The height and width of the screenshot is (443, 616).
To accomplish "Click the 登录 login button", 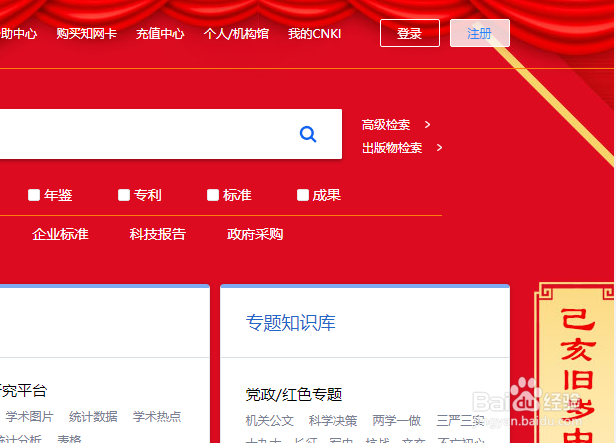I will coord(410,33).
